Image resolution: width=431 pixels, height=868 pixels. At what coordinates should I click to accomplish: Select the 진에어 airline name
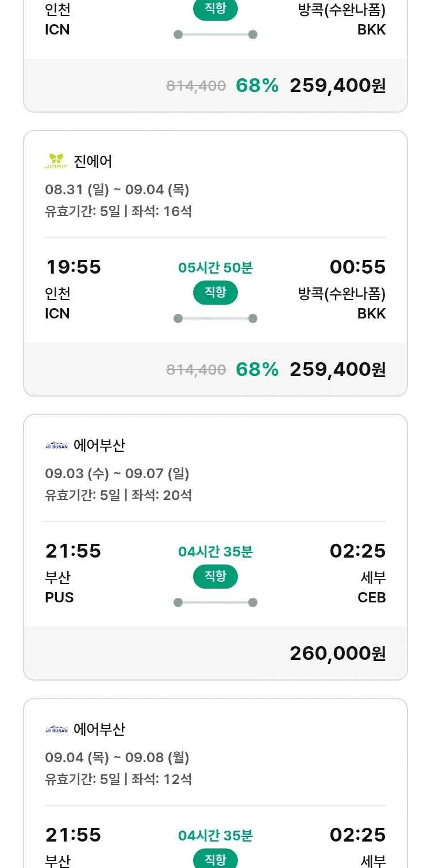[93, 162]
